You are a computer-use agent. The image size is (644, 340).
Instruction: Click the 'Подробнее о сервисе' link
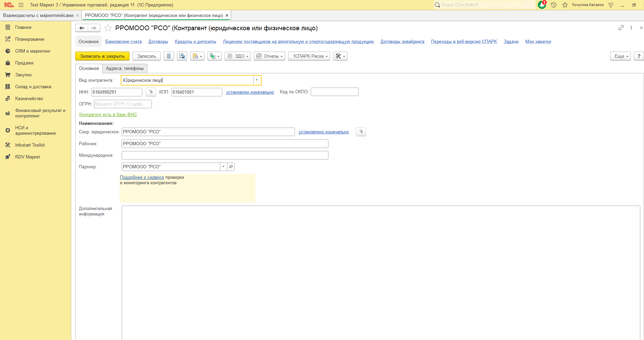(x=142, y=177)
